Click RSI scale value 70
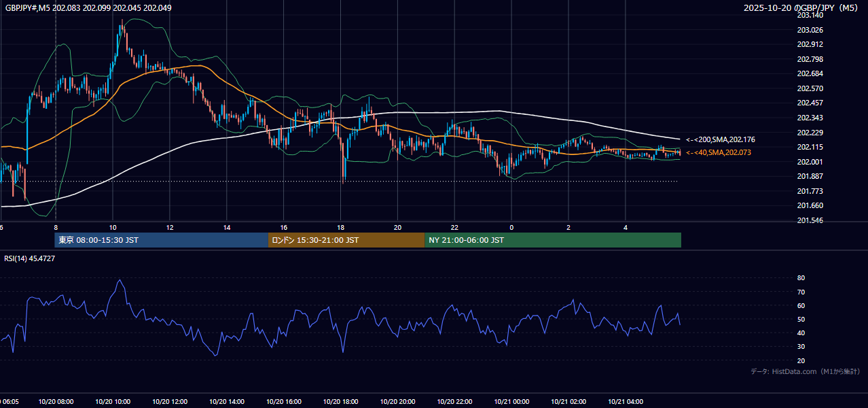Image resolution: width=868 pixels, height=408 pixels. [801, 292]
